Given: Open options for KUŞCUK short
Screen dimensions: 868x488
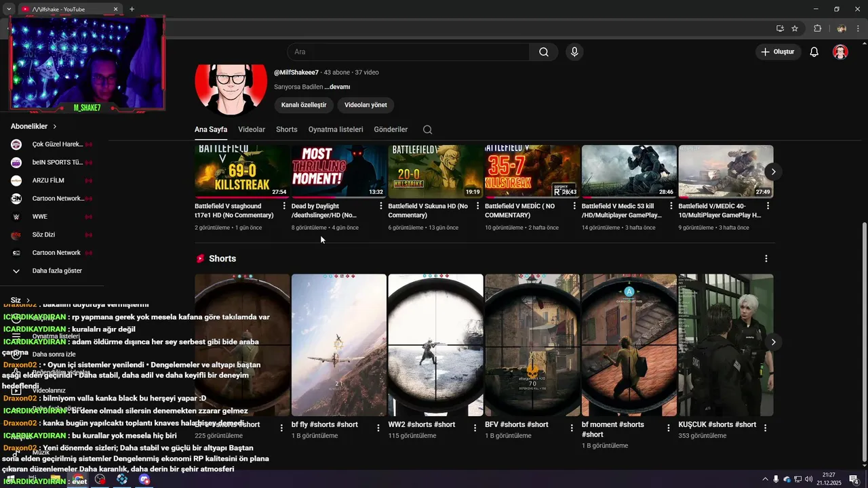Looking at the screenshot, I should (766, 428).
